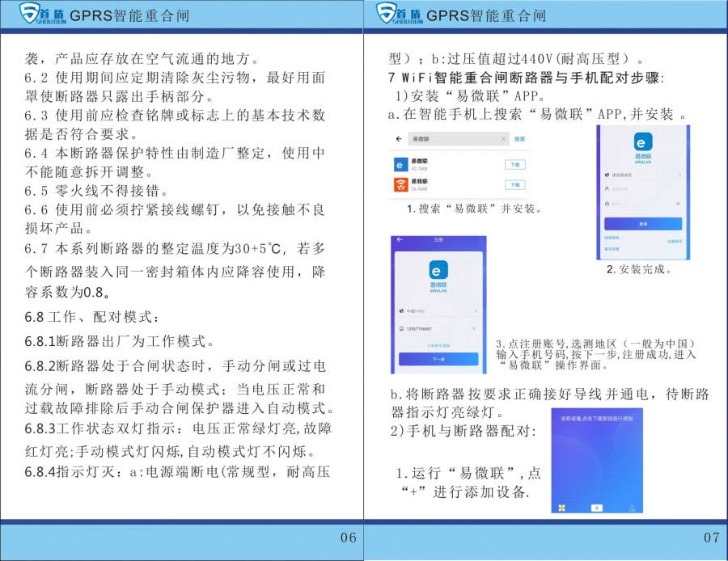Click the back arrow on the app store search page
The height and width of the screenshot is (561, 728).
click(399, 137)
